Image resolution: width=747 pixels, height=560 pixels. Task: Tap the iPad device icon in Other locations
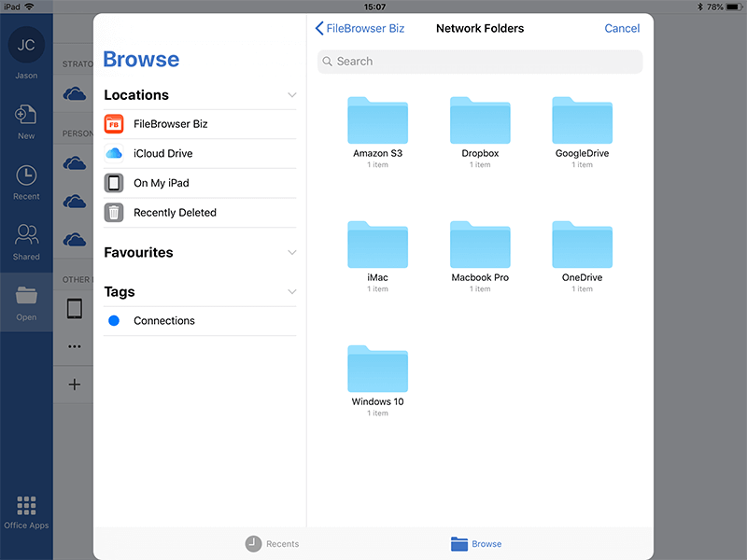(75, 309)
